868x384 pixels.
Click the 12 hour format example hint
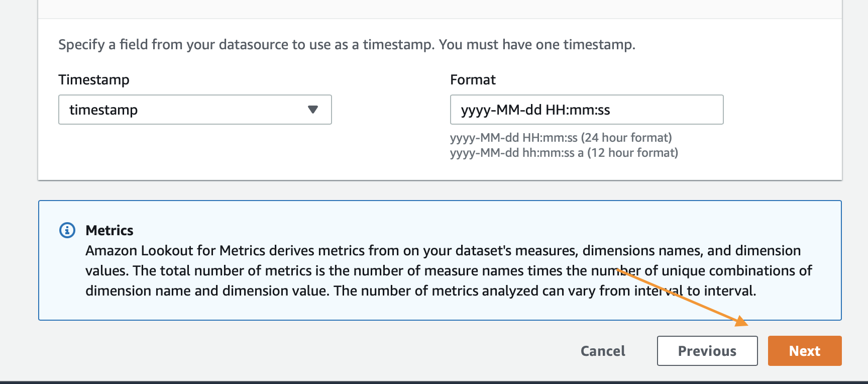(x=564, y=153)
